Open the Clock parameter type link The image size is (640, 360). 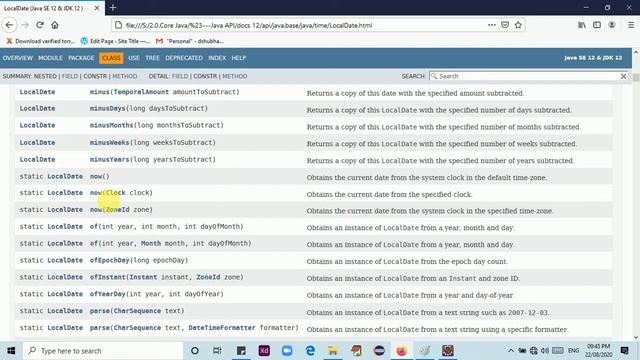[x=116, y=193]
